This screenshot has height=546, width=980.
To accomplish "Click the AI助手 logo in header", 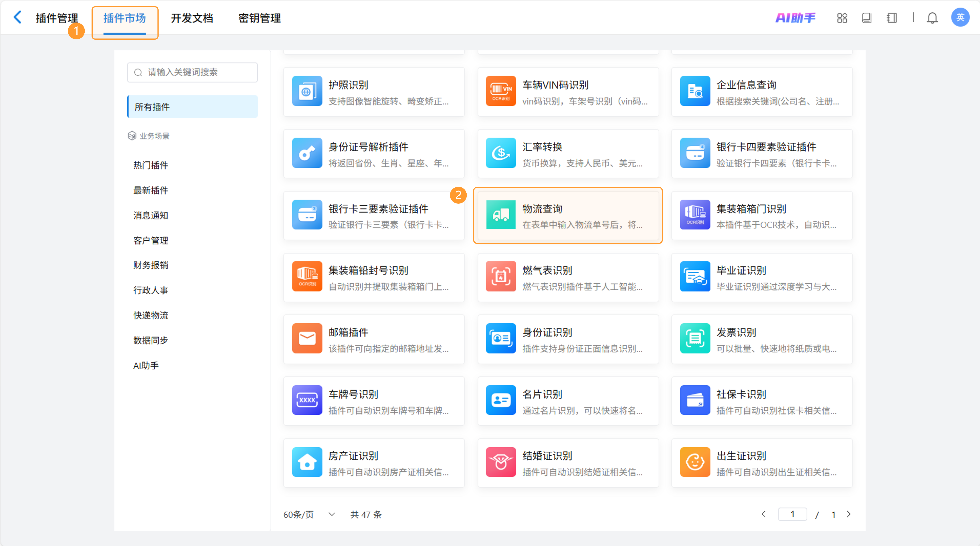I will tap(795, 18).
